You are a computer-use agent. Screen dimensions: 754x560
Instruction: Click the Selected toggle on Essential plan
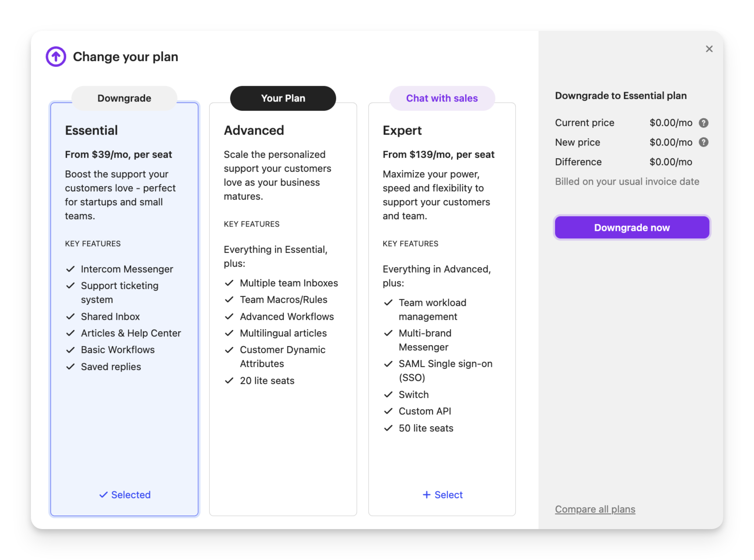pyautogui.click(x=125, y=495)
